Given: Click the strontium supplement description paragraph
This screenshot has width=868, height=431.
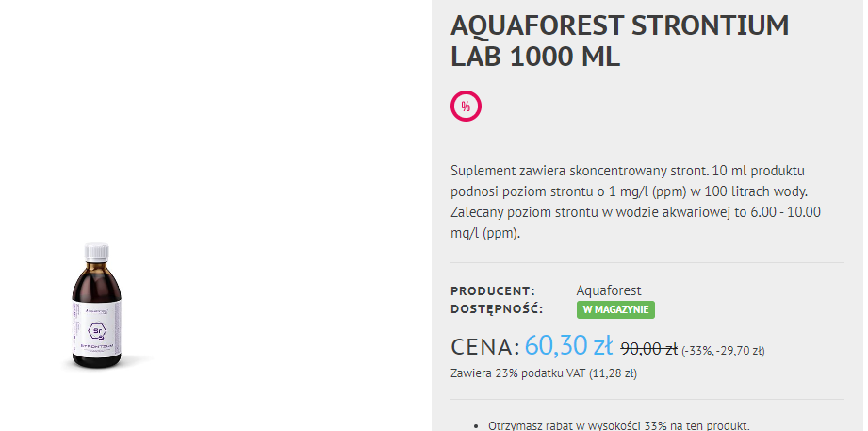Looking at the screenshot, I should tap(636, 201).
